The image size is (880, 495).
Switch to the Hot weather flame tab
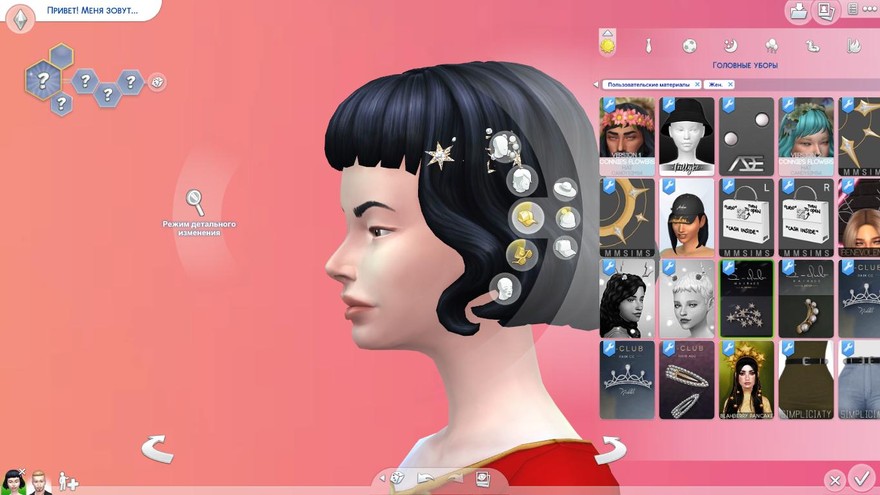point(854,46)
